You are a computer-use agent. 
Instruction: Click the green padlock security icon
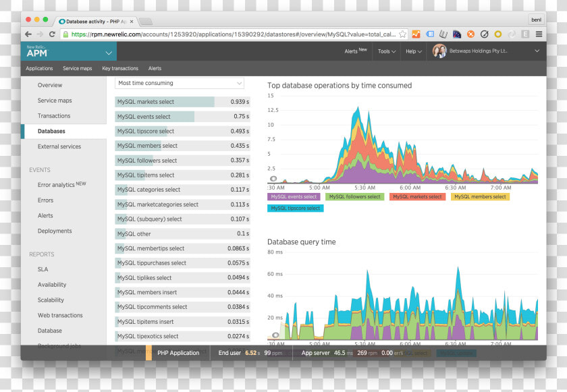65,34
